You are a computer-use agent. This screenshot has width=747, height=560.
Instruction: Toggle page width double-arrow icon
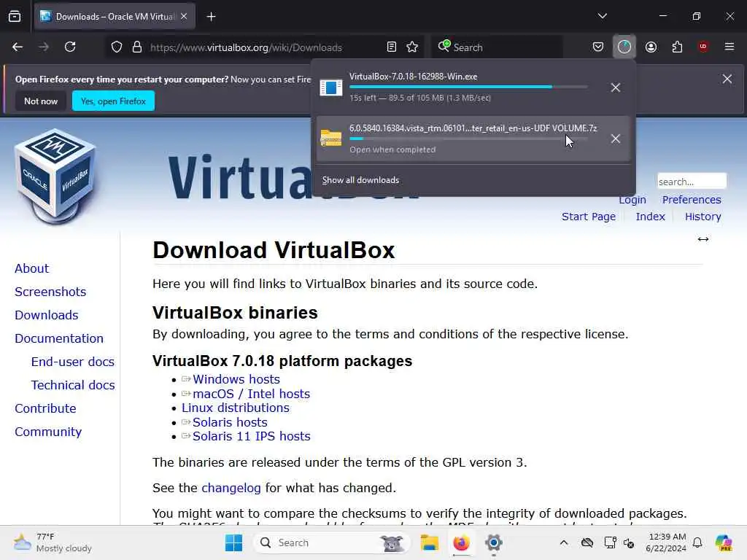pyautogui.click(x=703, y=239)
